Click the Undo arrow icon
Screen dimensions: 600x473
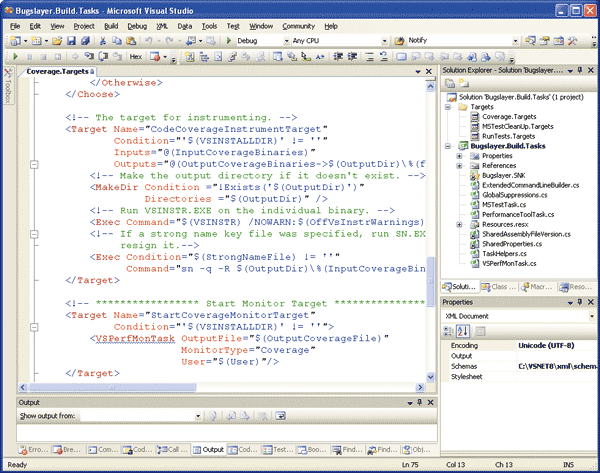149,41
